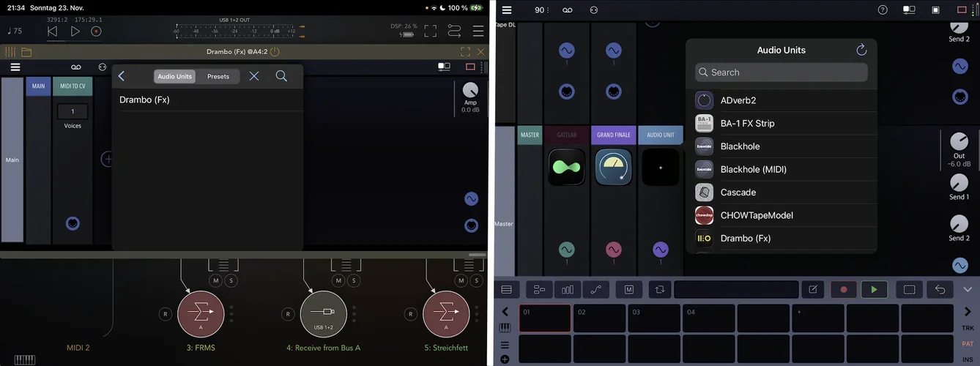Refresh the Audio Units list
Image resolution: width=980 pixels, height=366 pixels.
pos(861,50)
